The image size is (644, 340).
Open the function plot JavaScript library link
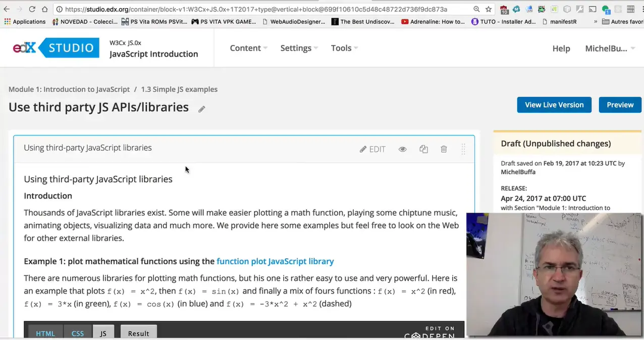pyautogui.click(x=275, y=261)
